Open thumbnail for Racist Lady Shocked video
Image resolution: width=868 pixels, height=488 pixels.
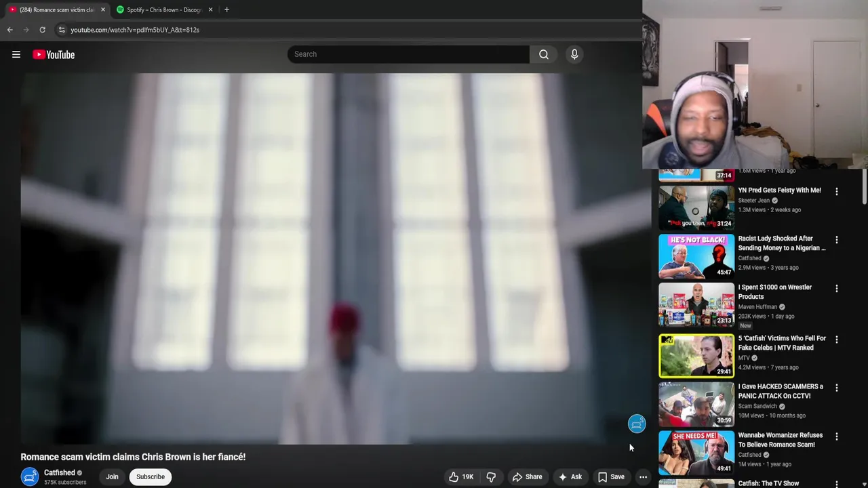point(696,256)
